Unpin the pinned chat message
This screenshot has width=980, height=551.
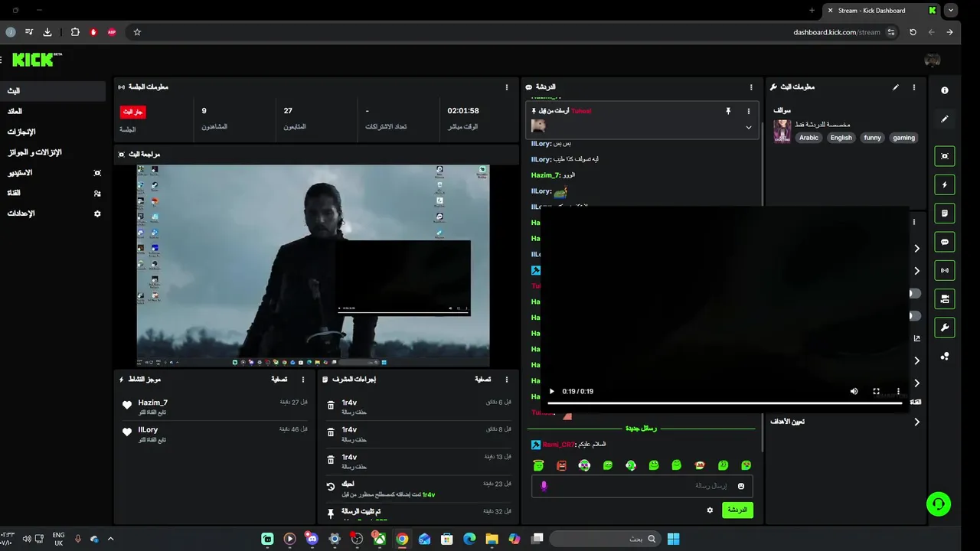click(728, 111)
